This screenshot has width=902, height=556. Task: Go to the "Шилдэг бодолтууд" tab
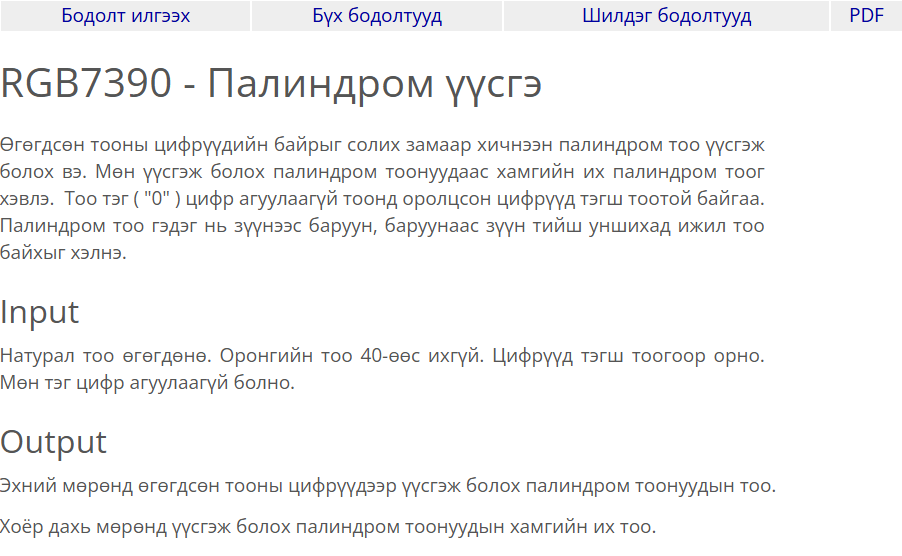666,16
